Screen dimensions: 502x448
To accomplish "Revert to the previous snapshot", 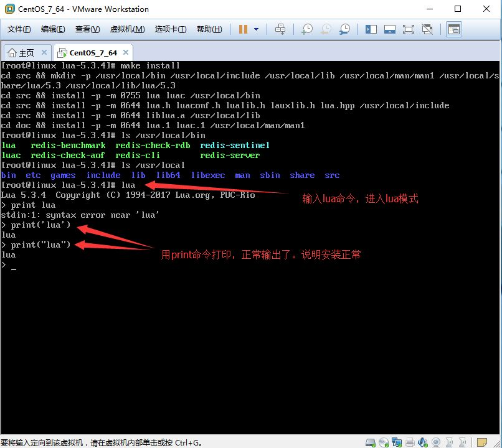I will click(x=326, y=29).
